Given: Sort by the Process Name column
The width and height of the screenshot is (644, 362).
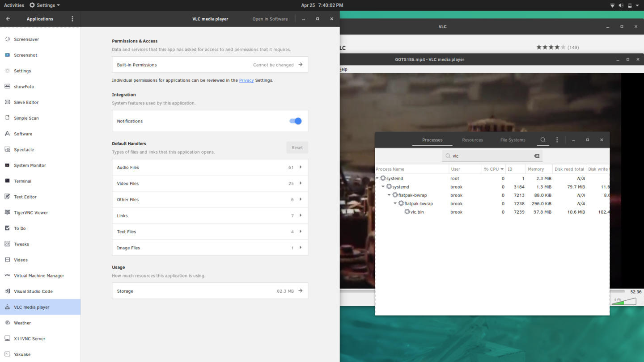Looking at the screenshot, I should [x=412, y=169].
